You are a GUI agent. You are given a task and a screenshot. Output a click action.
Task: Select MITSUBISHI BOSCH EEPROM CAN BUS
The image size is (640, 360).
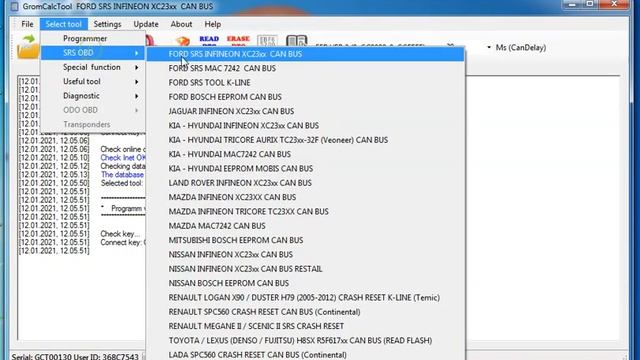point(305,240)
